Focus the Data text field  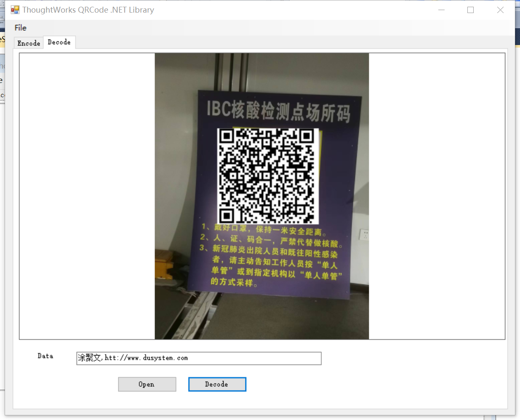[199, 358]
